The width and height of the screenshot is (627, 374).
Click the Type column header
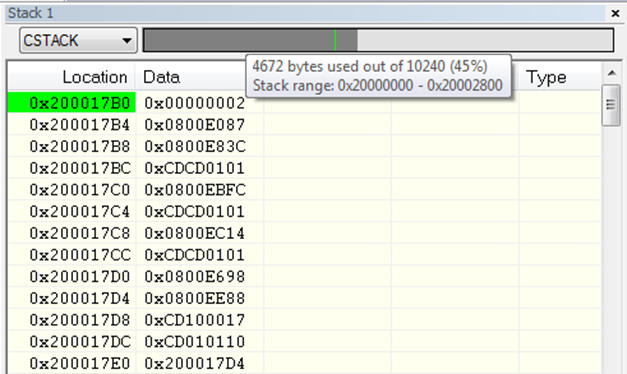pyautogui.click(x=546, y=77)
